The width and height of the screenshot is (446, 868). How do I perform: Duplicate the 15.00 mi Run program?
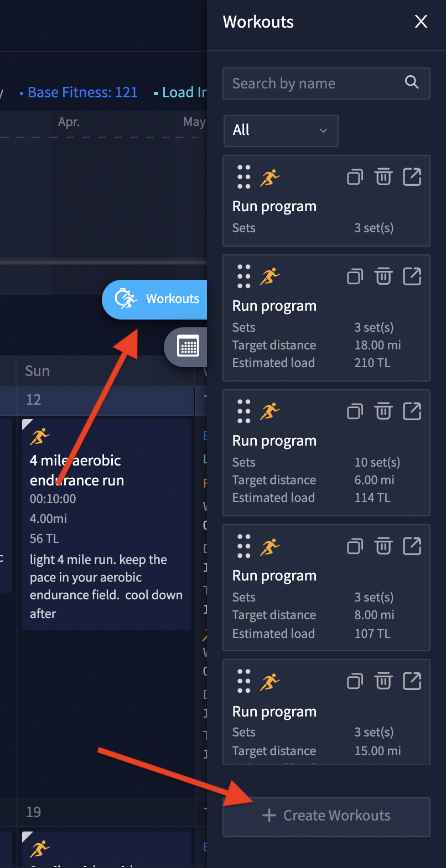pos(355,681)
